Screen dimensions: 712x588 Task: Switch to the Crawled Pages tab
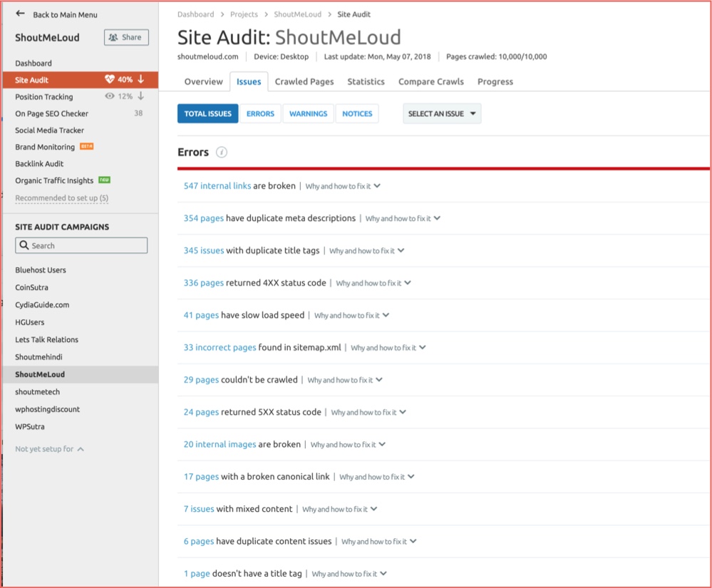pyautogui.click(x=304, y=82)
